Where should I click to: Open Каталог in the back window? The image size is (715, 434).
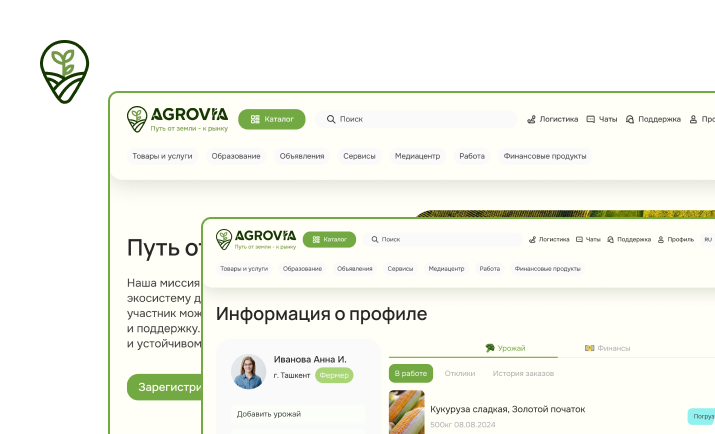272,119
